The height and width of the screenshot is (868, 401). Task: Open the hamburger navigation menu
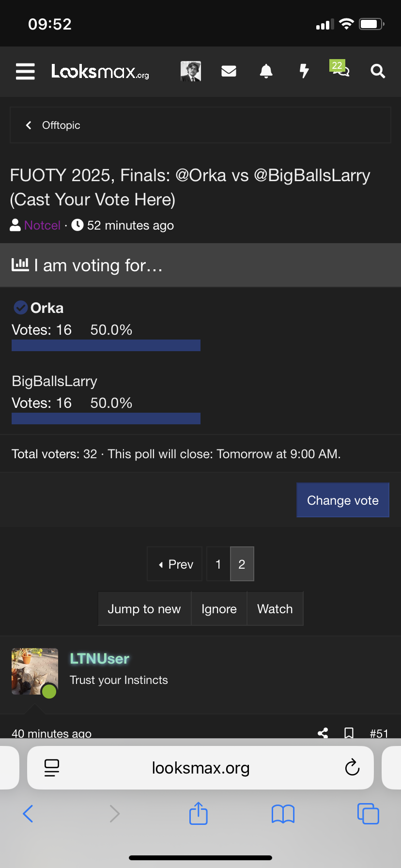point(25,71)
